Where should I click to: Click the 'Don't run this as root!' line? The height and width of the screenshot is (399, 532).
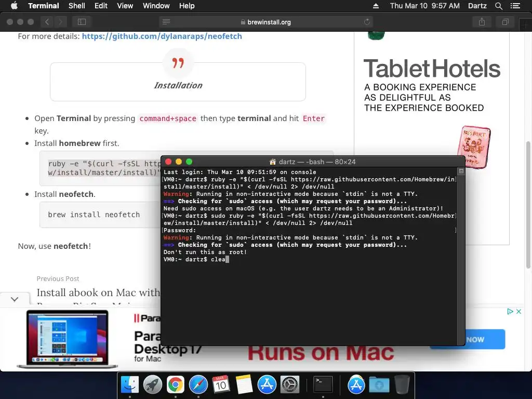[205, 252]
